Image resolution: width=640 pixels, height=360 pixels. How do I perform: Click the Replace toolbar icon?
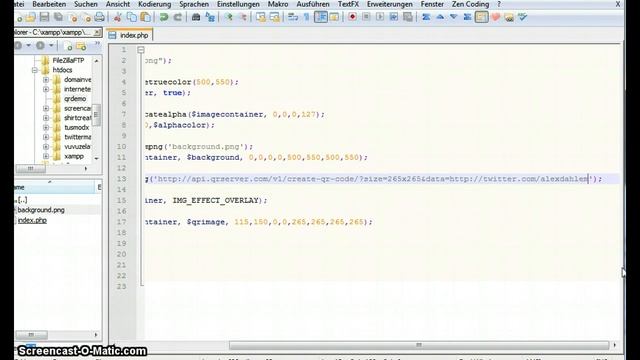[210, 17]
